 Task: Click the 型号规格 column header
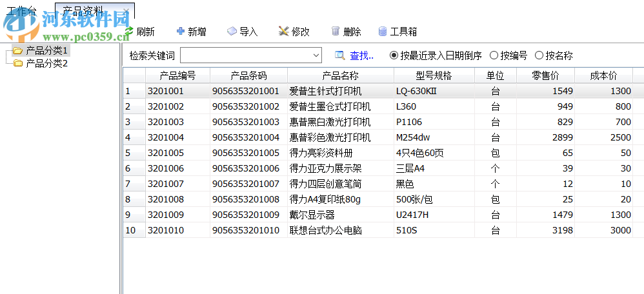coord(434,75)
